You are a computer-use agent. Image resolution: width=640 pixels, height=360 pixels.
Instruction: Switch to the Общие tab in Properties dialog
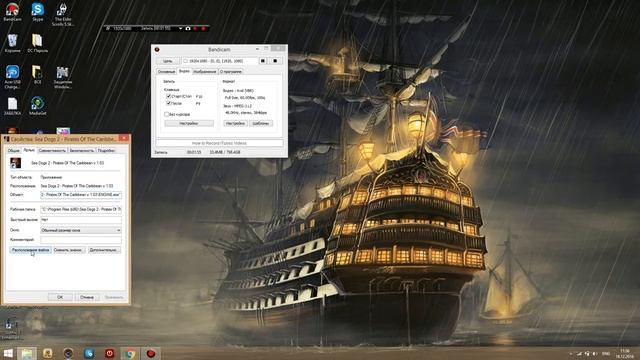click(x=13, y=151)
